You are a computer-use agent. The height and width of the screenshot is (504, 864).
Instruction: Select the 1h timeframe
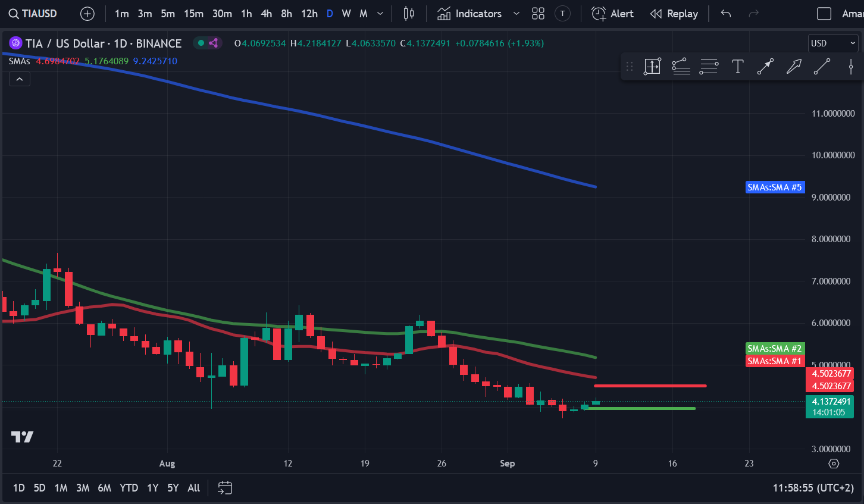246,14
